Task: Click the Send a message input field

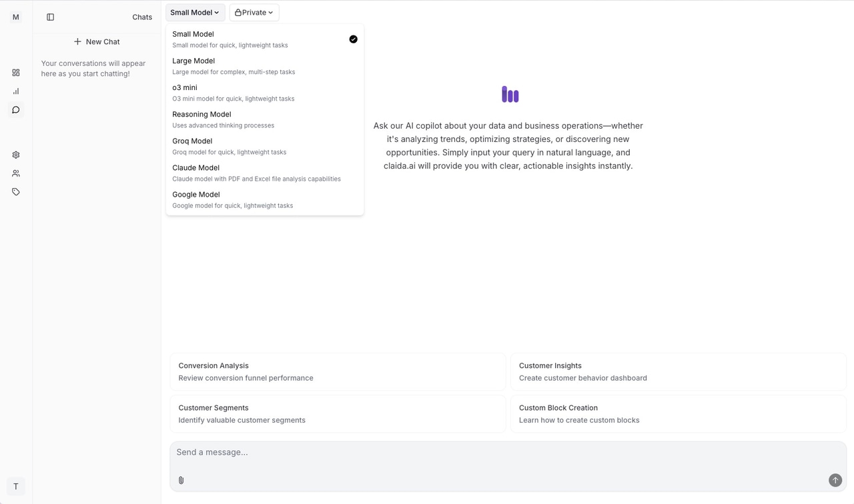Action: pos(508,453)
